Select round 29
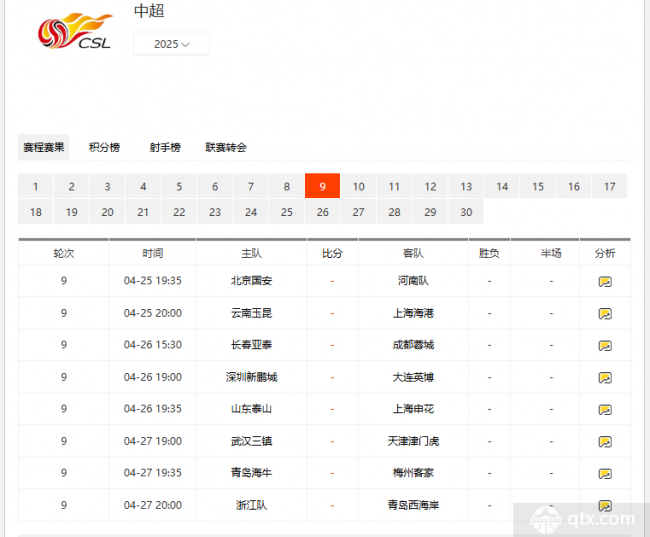 (x=430, y=212)
